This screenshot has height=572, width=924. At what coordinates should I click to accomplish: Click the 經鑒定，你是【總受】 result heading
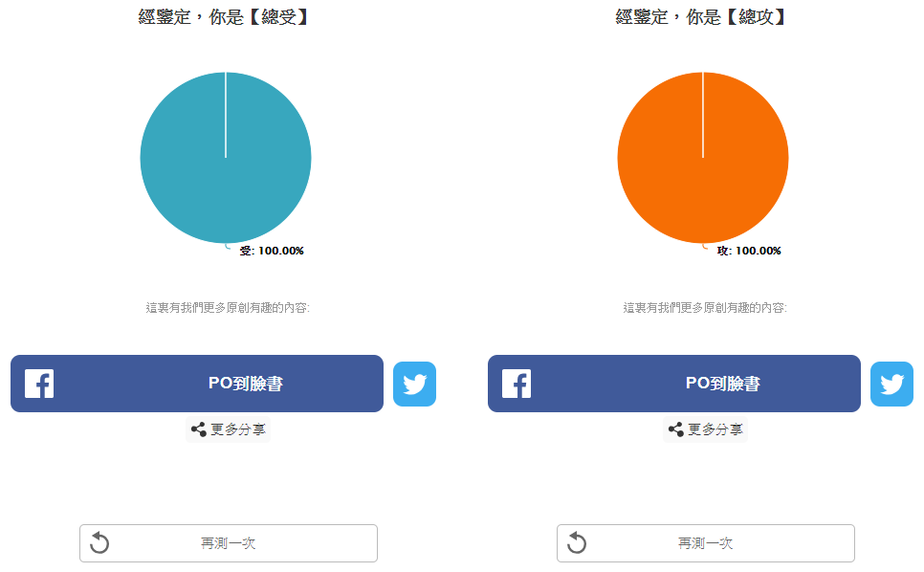tap(224, 16)
